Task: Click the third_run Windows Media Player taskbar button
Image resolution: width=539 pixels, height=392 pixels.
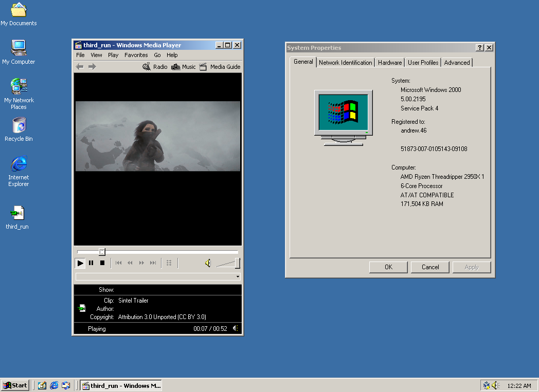Action: pyautogui.click(x=121, y=385)
